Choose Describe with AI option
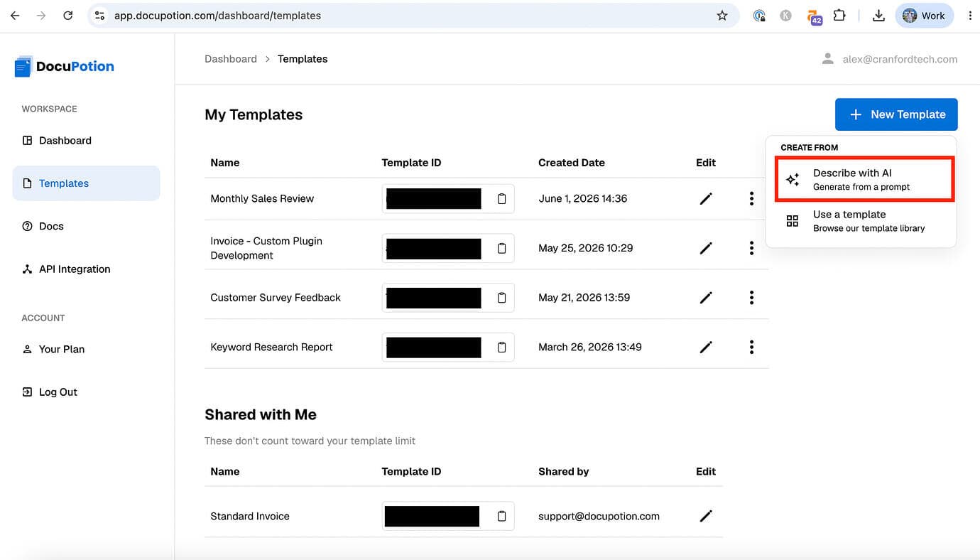The height and width of the screenshot is (560, 980). pyautogui.click(x=864, y=179)
